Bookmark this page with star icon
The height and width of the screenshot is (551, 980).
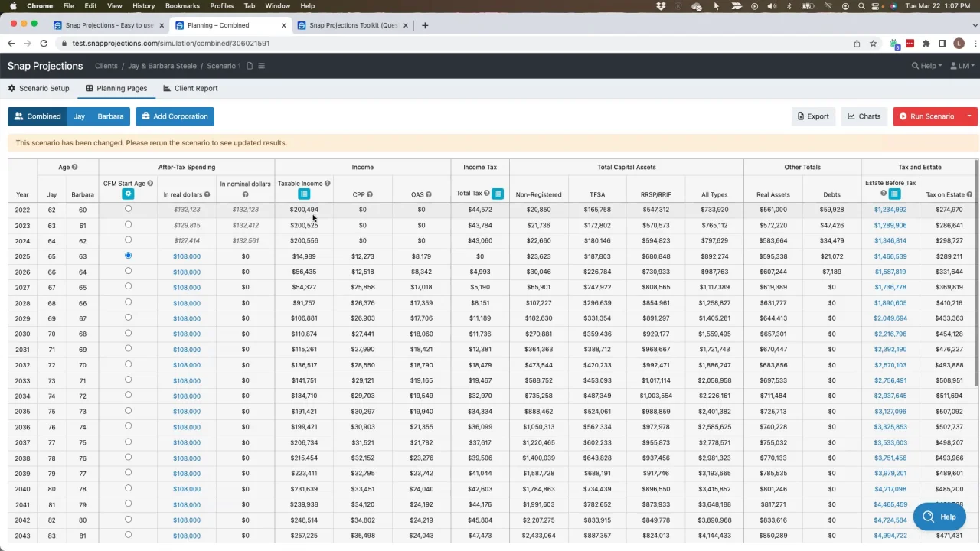(873, 44)
